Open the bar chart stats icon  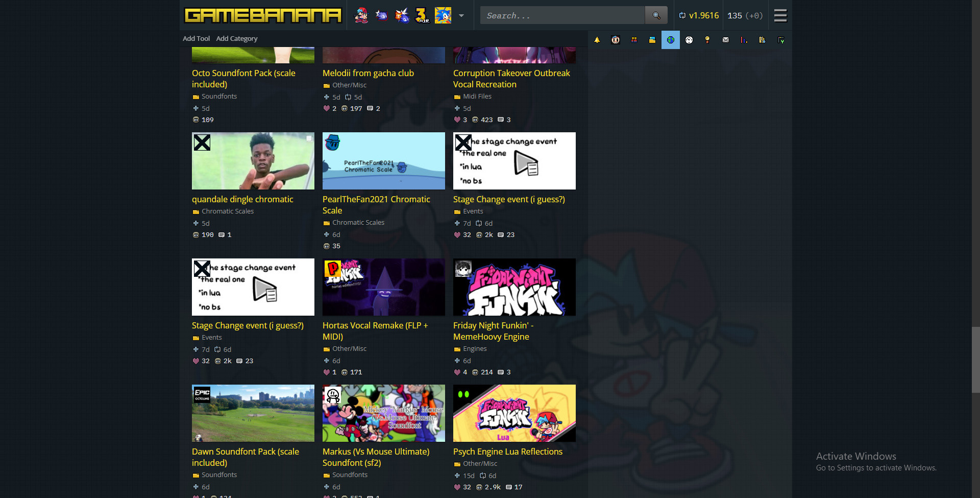[x=744, y=40]
